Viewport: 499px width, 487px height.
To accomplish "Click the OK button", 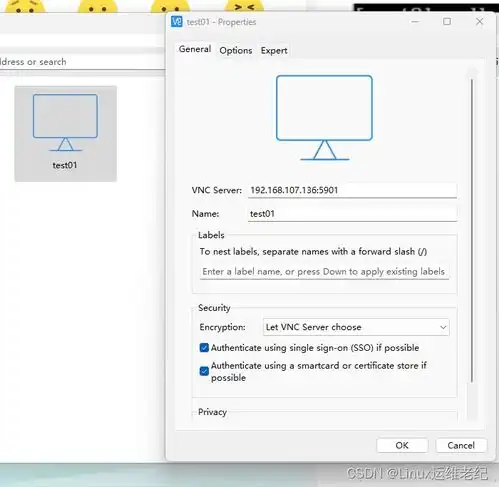I will [402, 445].
